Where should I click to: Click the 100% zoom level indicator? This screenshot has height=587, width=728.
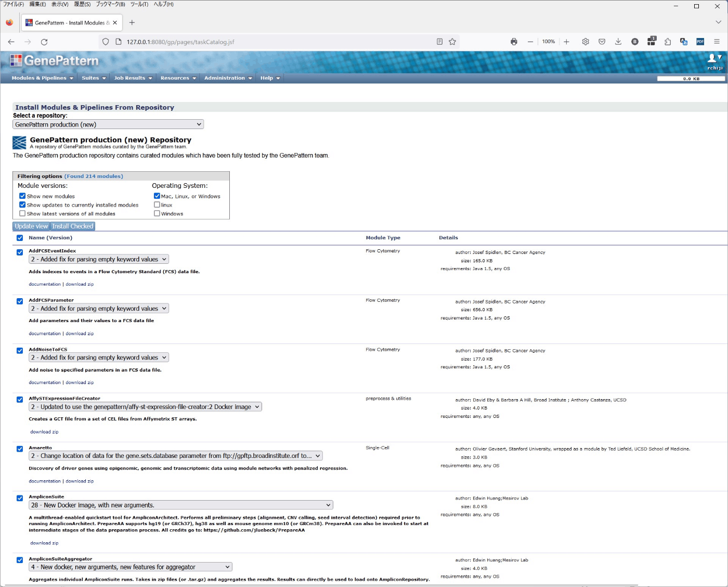point(549,42)
